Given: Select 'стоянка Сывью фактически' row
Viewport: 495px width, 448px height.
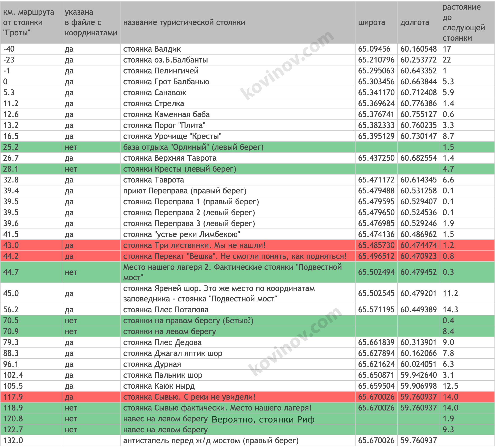Looking at the screenshot, I should point(247,408).
